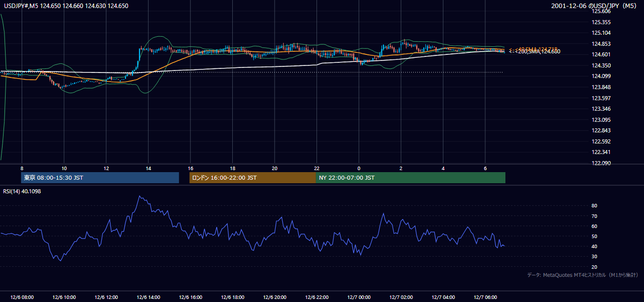Click the 12/7 00:00 time label
The image size is (644, 302).
pyautogui.click(x=359, y=297)
